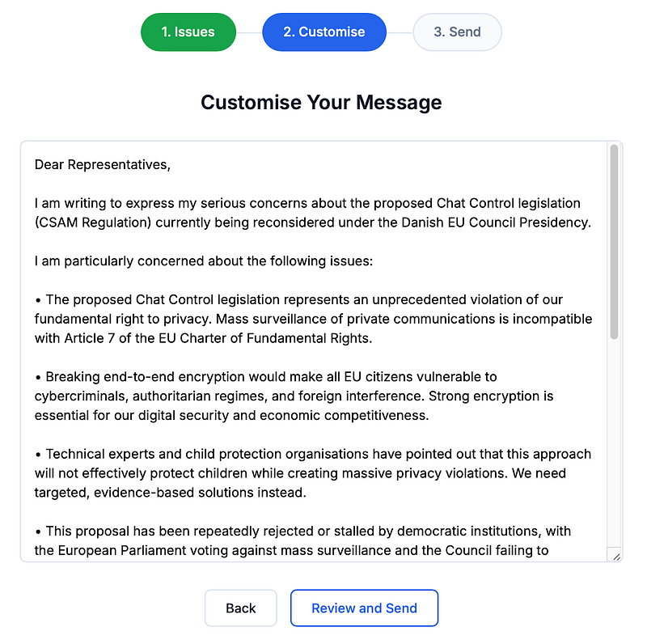This screenshot has width=647, height=644.
Task: Click the message scrollbar thumb
Action: pos(614,241)
